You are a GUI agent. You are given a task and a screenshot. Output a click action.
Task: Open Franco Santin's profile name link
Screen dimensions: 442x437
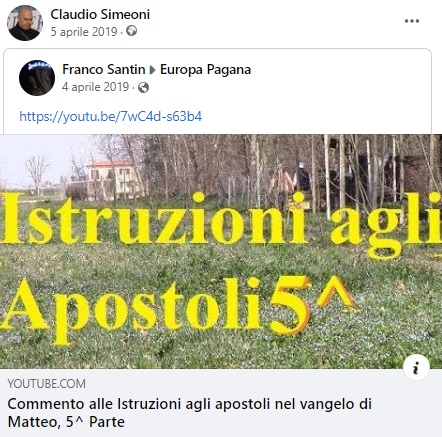(x=104, y=70)
